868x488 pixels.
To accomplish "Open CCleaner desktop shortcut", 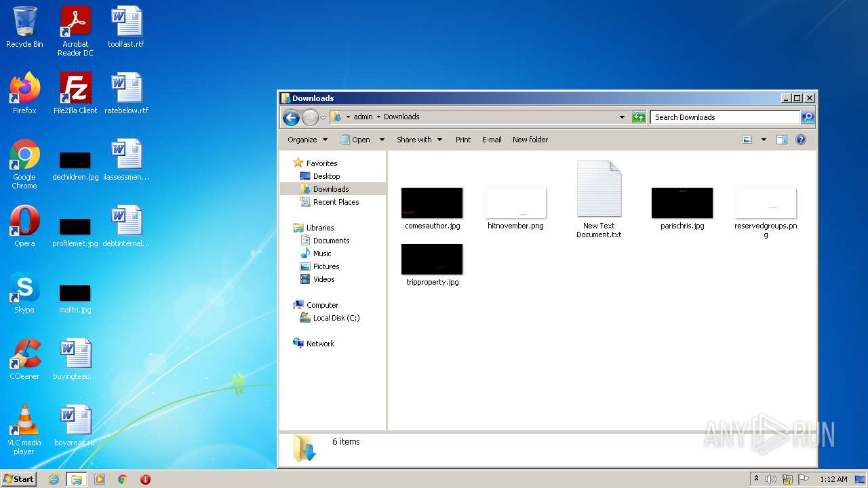I will point(24,359).
